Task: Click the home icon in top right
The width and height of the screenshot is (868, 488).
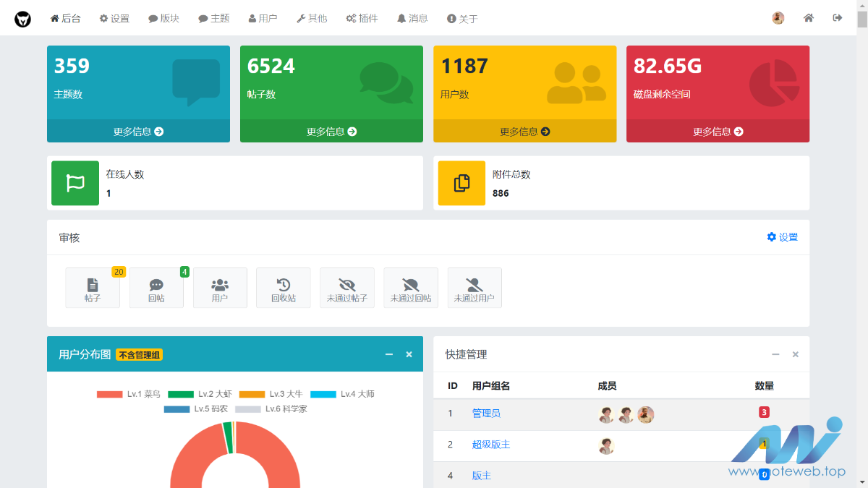Action: 809,18
